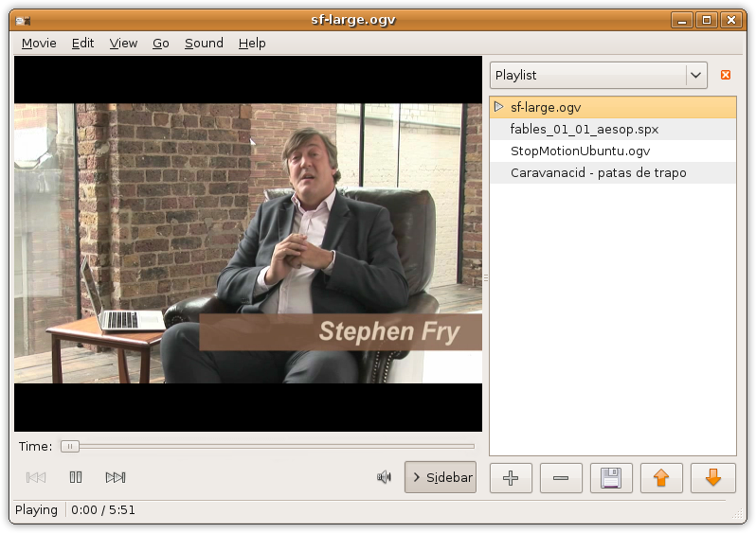
Task: Close the sidebar with the orange X
Action: pyautogui.click(x=725, y=75)
